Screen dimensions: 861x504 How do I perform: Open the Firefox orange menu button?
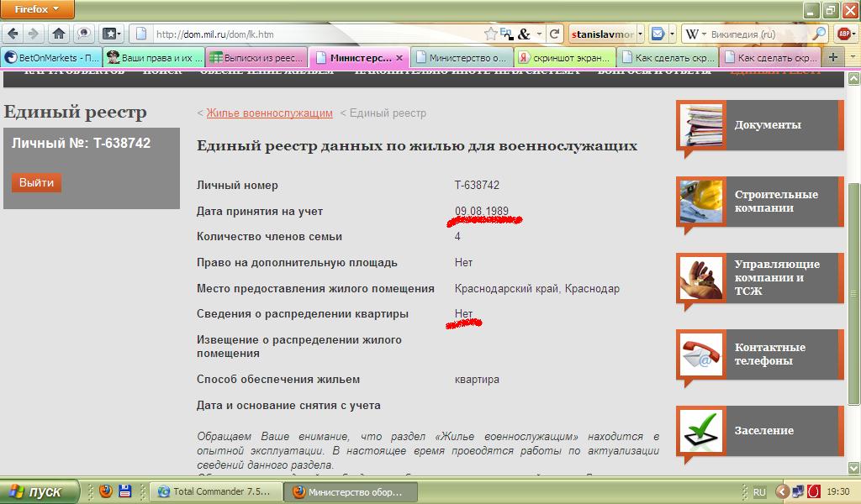click(x=37, y=9)
